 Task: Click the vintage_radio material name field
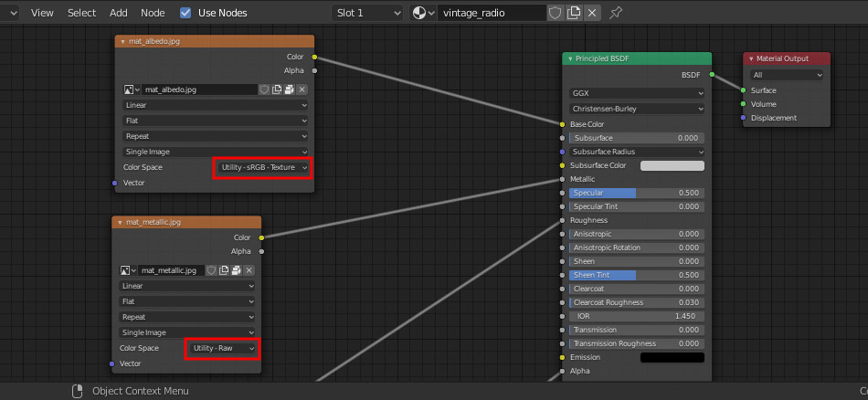[492, 13]
